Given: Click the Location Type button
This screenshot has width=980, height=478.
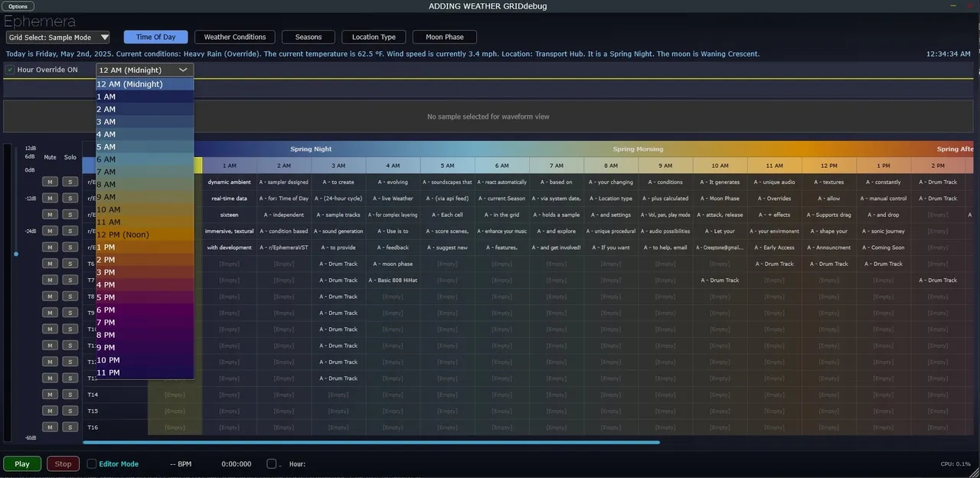Looking at the screenshot, I should pyautogui.click(x=374, y=37).
